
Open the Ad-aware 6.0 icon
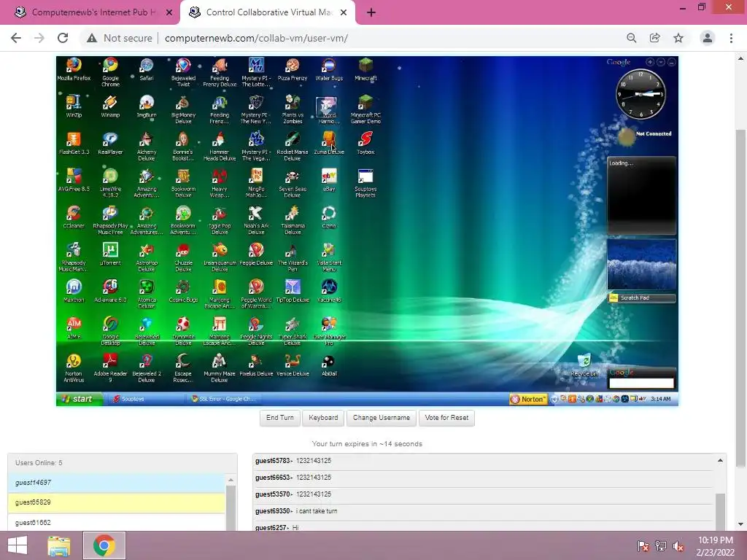[111, 291]
